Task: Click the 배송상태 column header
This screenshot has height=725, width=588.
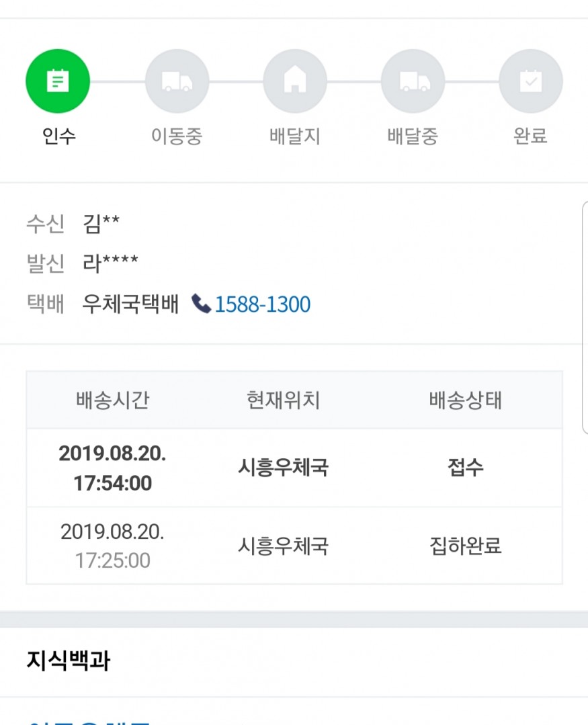Action: pyautogui.click(x=466, y=400)
